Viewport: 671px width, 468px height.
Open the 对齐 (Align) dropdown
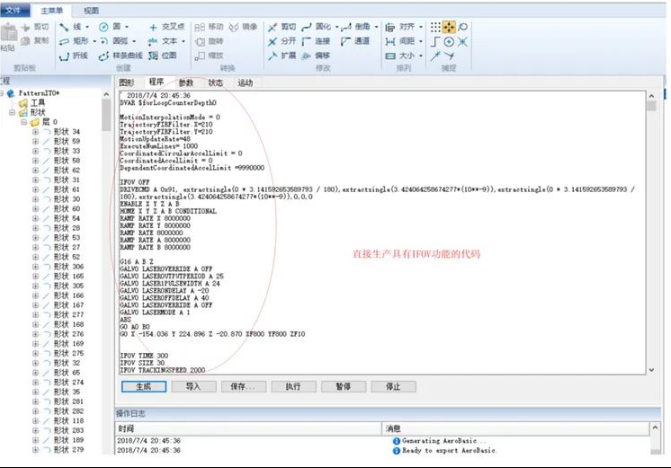419,27
